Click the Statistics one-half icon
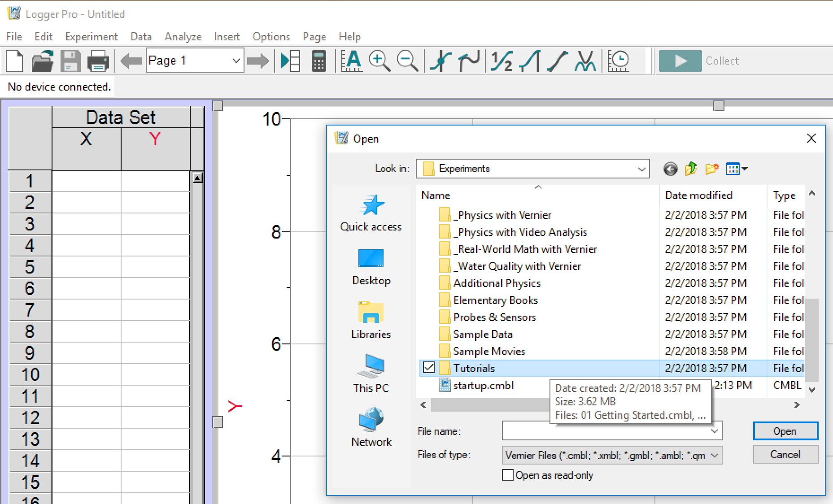Viewport: 833px width, 504px height. pyautogui.click(x=502, y=61)
